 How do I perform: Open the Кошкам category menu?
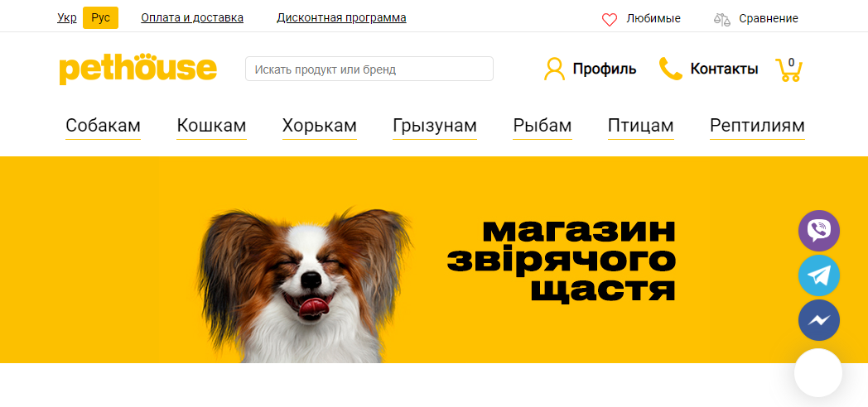[x=211, y=126]
